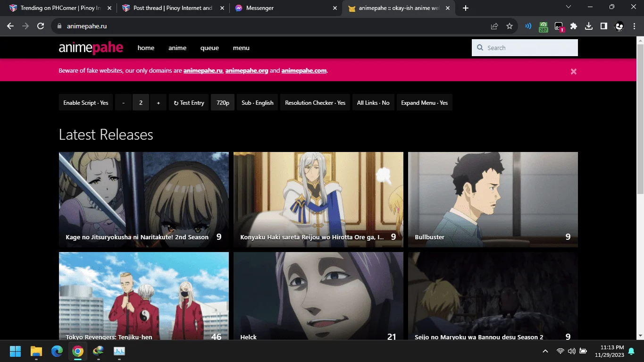Open Internet Download Manager taskbar icon

pyautogui.click(x=99, y=351)
